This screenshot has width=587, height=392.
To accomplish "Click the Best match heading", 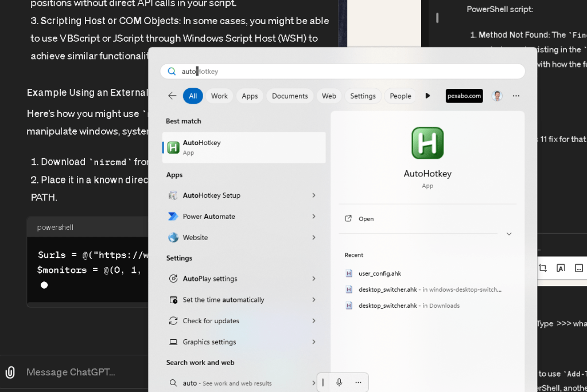I will (184, 121).
